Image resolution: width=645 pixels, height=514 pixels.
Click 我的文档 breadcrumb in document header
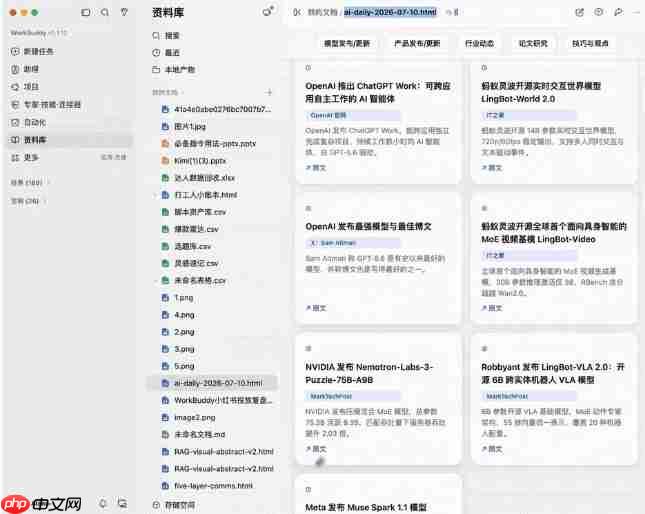click(x=322, y=12)
